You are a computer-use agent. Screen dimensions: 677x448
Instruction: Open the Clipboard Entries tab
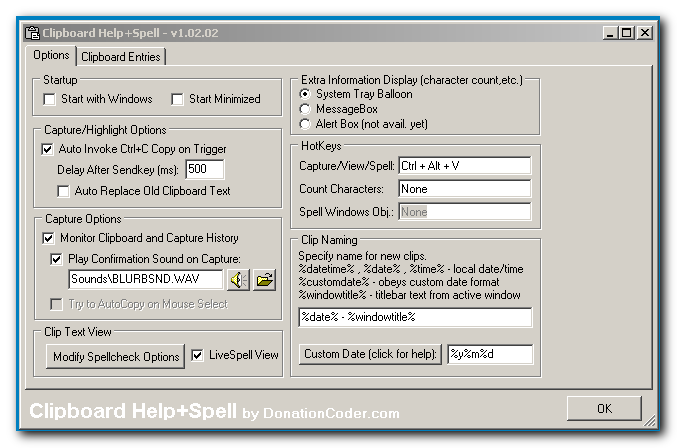(121, 57)
